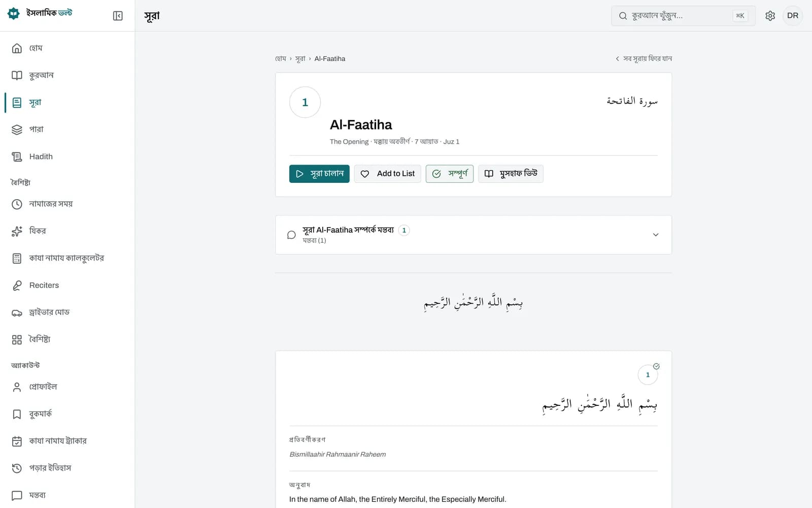Viewport: 812px width, 508px height.
Task: Click the ইসলামিক ভল্ট logo
Action: pyautogui.click(x=40, y=13)
